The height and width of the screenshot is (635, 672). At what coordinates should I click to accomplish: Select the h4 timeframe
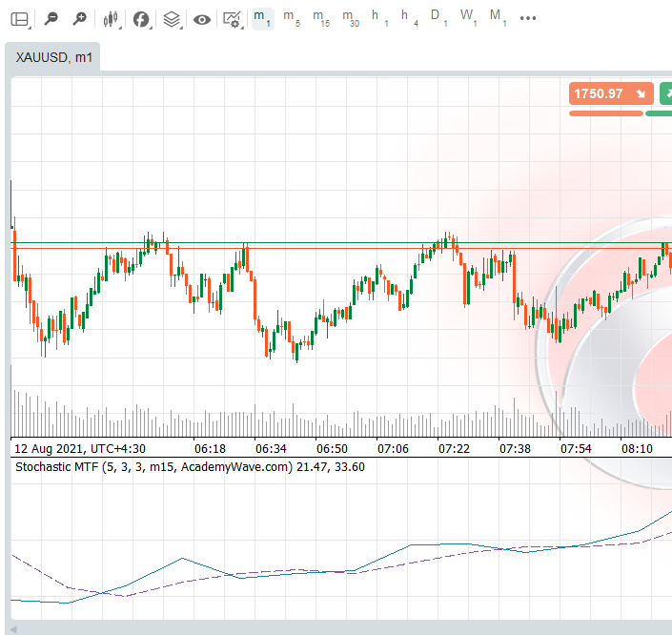coord(409,19)
